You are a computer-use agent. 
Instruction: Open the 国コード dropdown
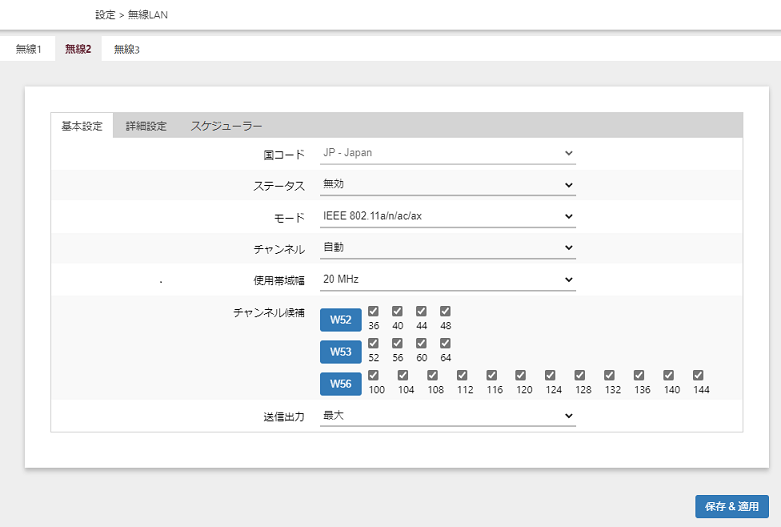[448, 154]
